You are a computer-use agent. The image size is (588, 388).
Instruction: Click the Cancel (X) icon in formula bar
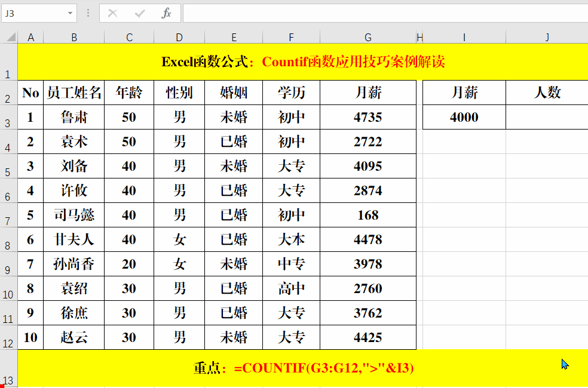point(112,14)
